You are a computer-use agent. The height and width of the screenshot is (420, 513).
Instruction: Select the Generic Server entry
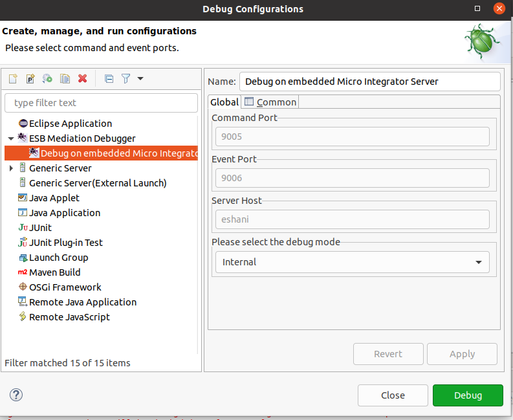pyautogui.click(x=60, y=168)
